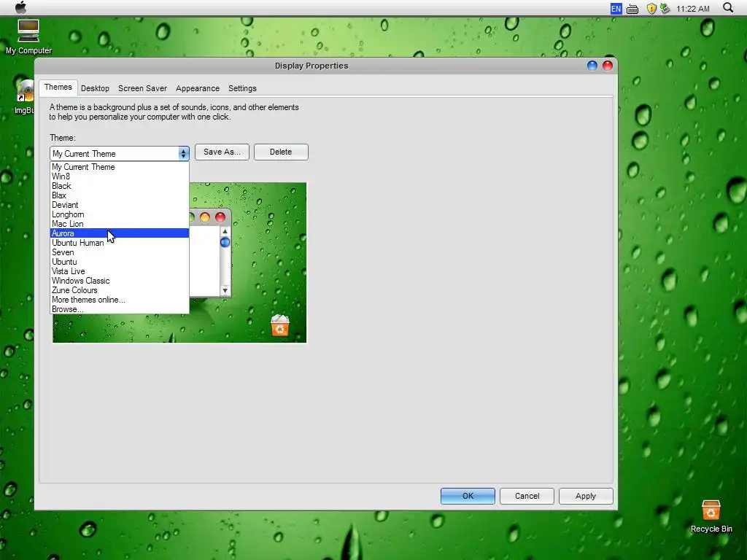Click the theme dropdown arrow
Viewport: 747px width, 560px height.
[183, 153]
